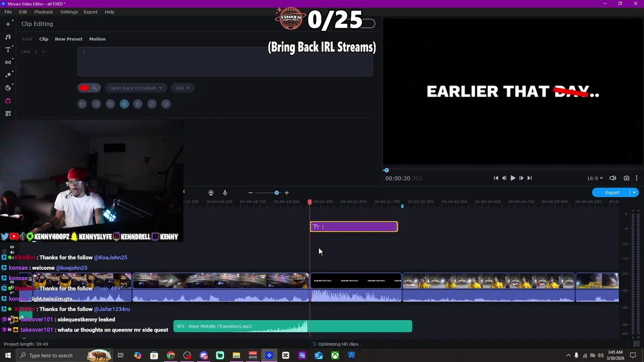Image resolution: width=644 pixels, height=362 pixels.
Task: Toggle center text alignment (highlighted)
Action: 124,104
